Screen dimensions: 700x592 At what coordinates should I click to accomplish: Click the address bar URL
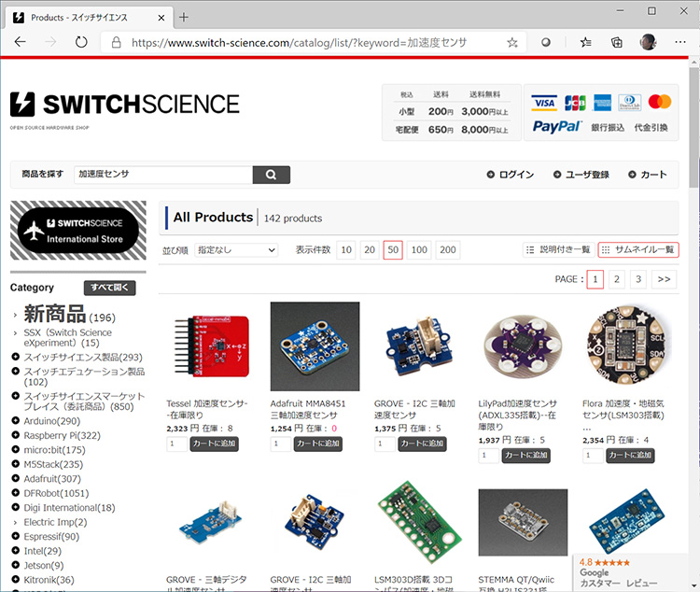[299, 43]
